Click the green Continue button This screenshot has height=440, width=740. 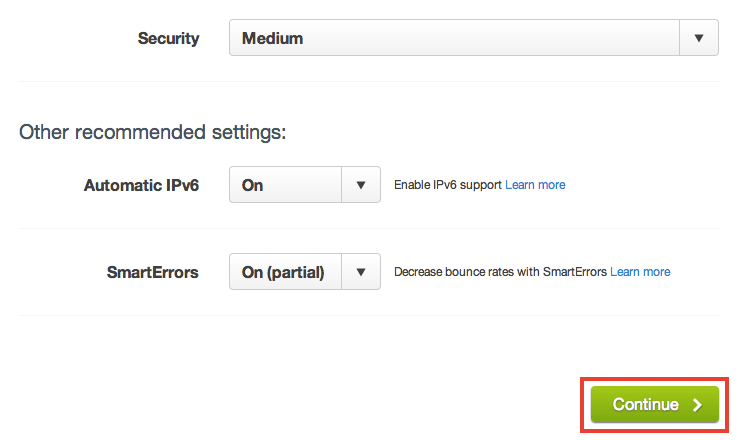(655, 404)
